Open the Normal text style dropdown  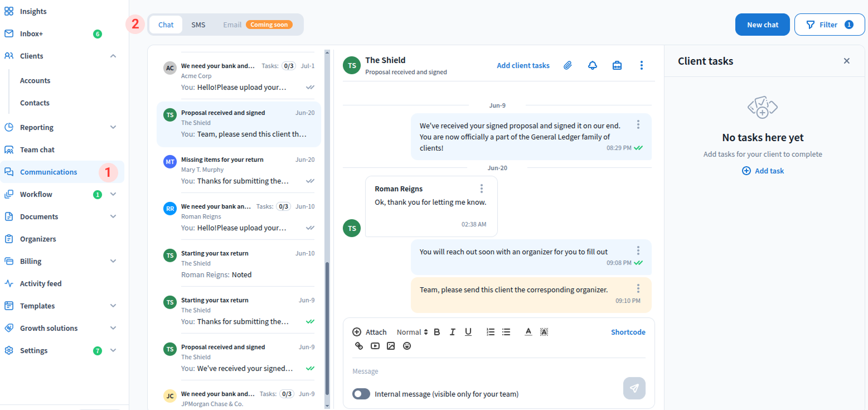(x=412, y=332)
